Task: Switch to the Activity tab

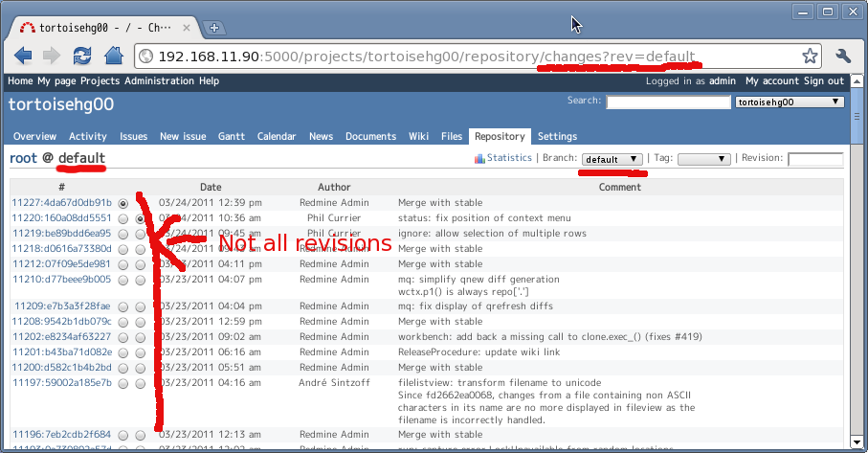Action: 87,136
